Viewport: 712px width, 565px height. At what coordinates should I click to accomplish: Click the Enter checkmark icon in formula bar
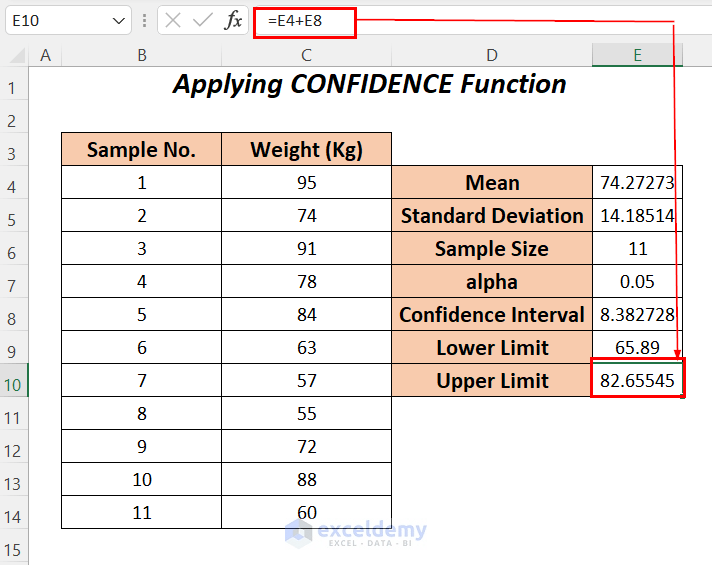203,20
